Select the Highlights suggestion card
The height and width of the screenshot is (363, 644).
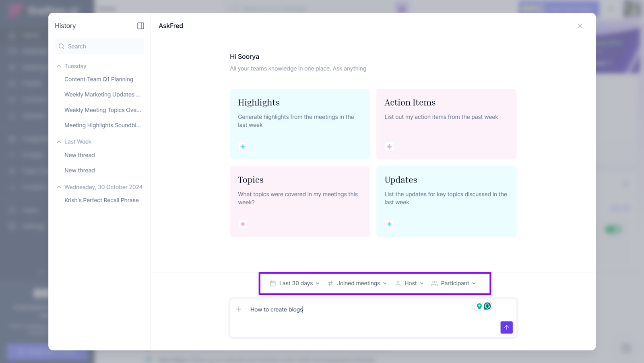300,124
